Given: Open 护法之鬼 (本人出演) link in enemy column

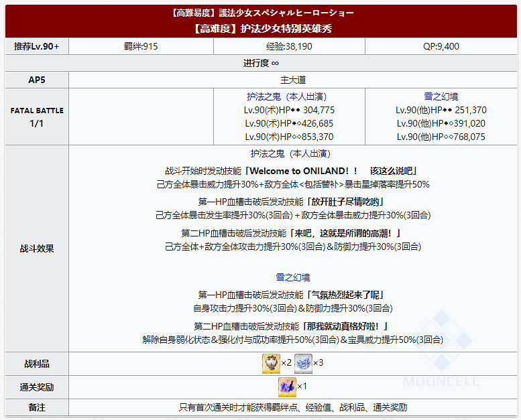Looking at the screenshot, I should (x=287, y=96).
